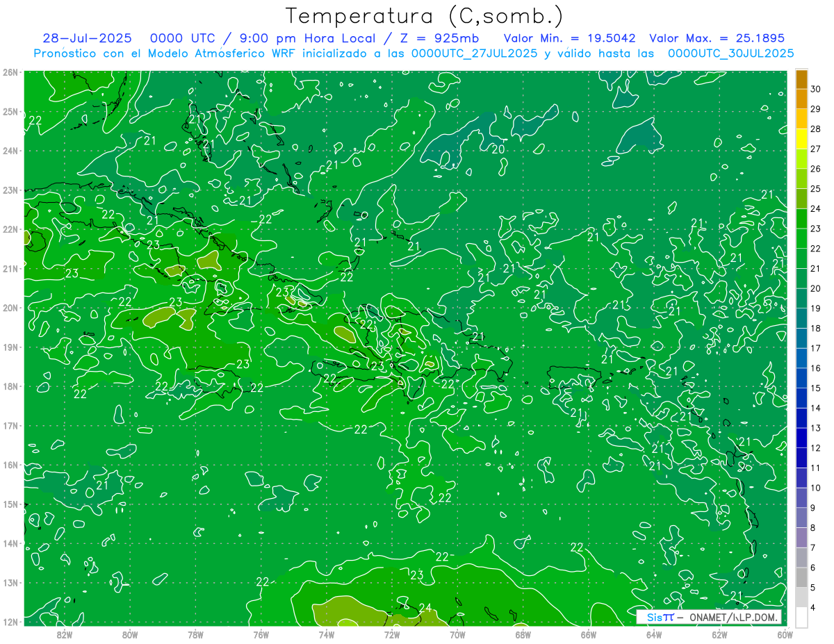
Task: Click the longitude axis label "72W"
Action: pyautogui.click(x=392, y=634)
